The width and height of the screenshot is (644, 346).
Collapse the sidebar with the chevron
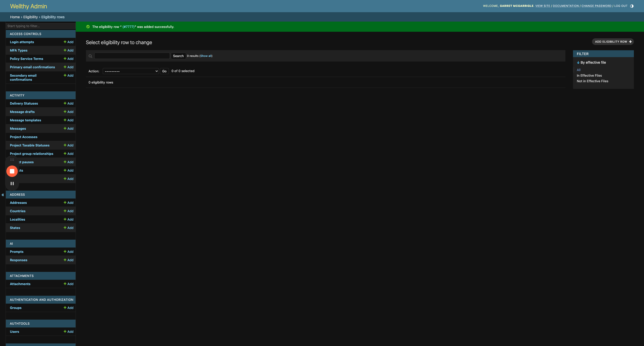(3, 195)
